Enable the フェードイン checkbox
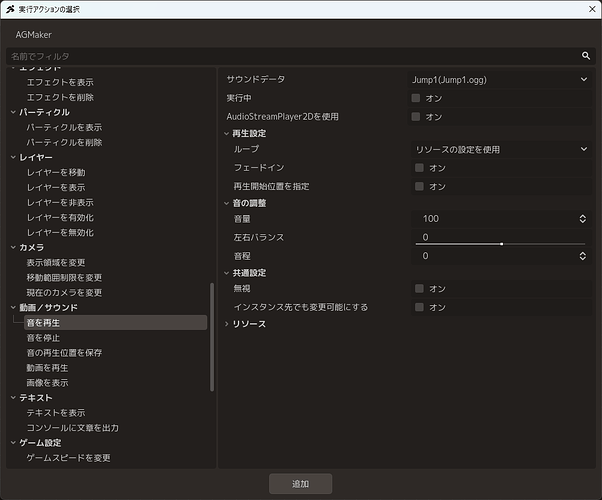 click(x=419, y=168)
